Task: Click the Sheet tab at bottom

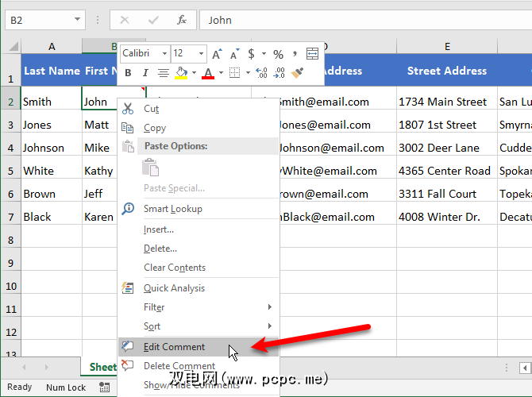Action: 99,367
